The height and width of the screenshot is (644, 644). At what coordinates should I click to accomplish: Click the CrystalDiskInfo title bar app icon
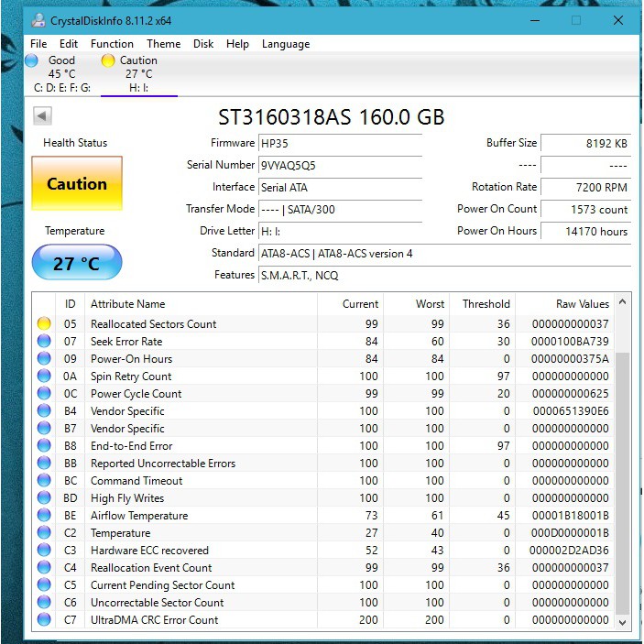(x=38, y=19)
